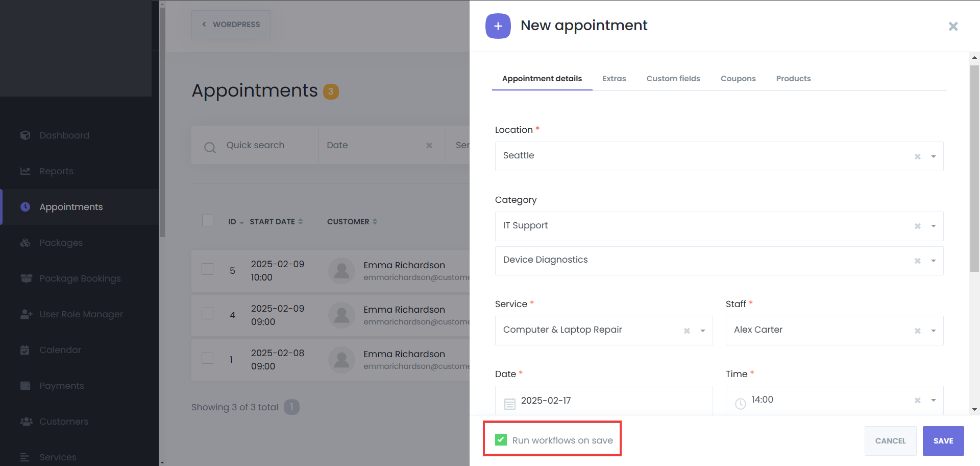Toggle Run workflows on save checkbox

point(501,439)
